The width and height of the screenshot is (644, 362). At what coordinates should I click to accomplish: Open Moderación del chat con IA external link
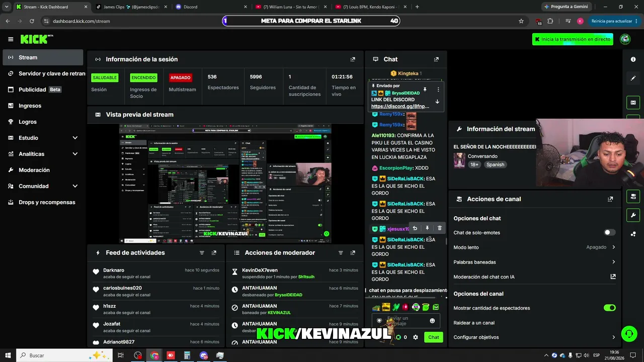[613, 277]
